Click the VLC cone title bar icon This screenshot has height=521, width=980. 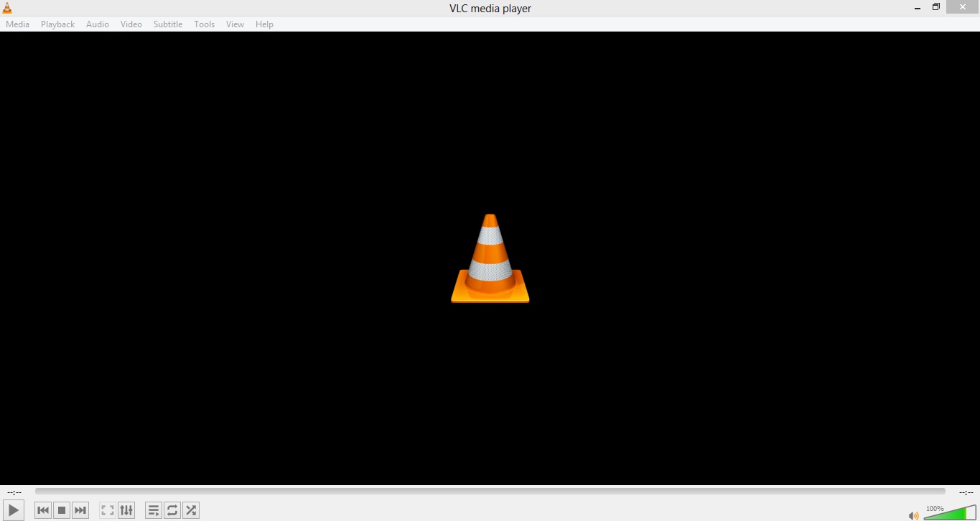point(7,8)
